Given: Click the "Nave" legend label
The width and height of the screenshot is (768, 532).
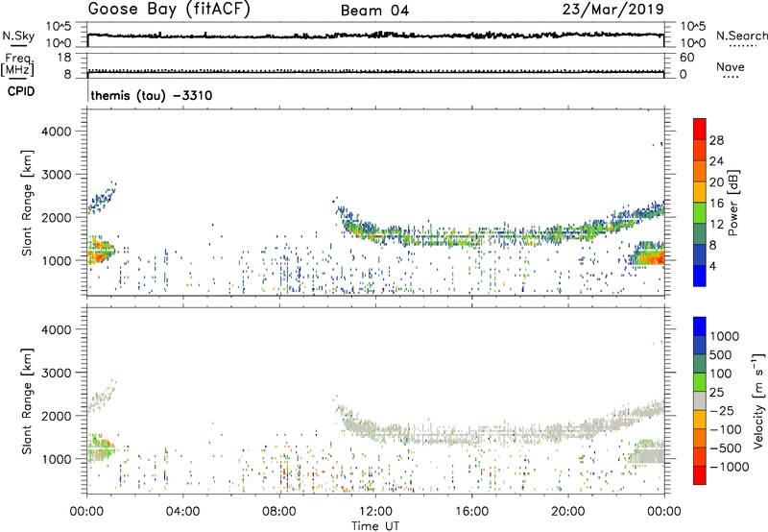Looking at the screenshot, I should pyautogui.click(x=731, y=66).
